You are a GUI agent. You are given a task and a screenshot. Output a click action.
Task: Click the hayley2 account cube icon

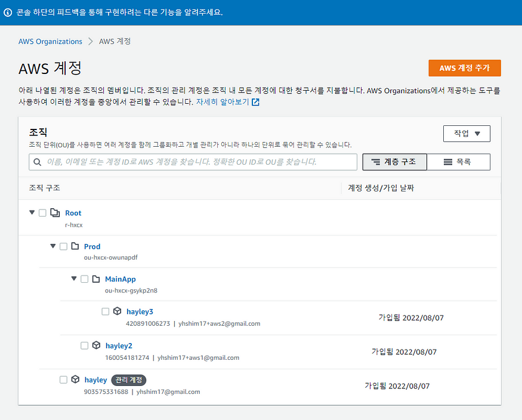coord(96,345)
